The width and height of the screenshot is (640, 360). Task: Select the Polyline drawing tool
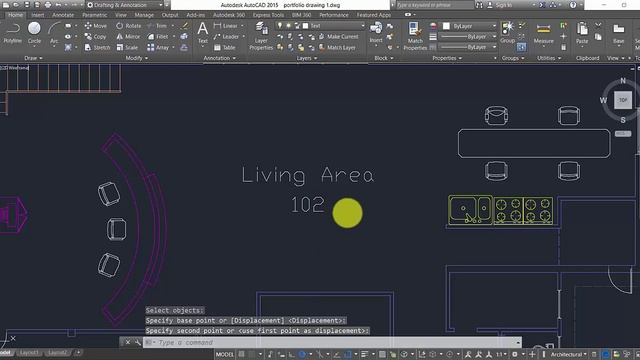point(13,33)
